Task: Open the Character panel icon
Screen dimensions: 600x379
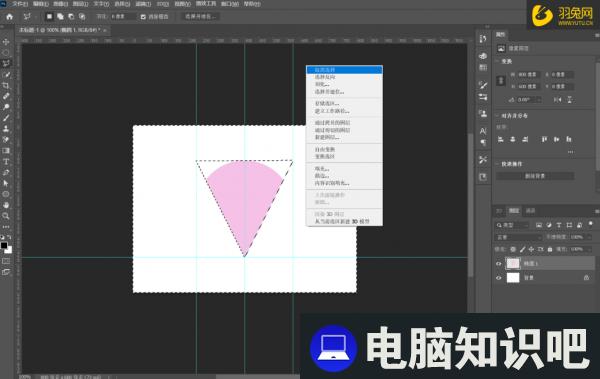Action: tap(483, 131)
